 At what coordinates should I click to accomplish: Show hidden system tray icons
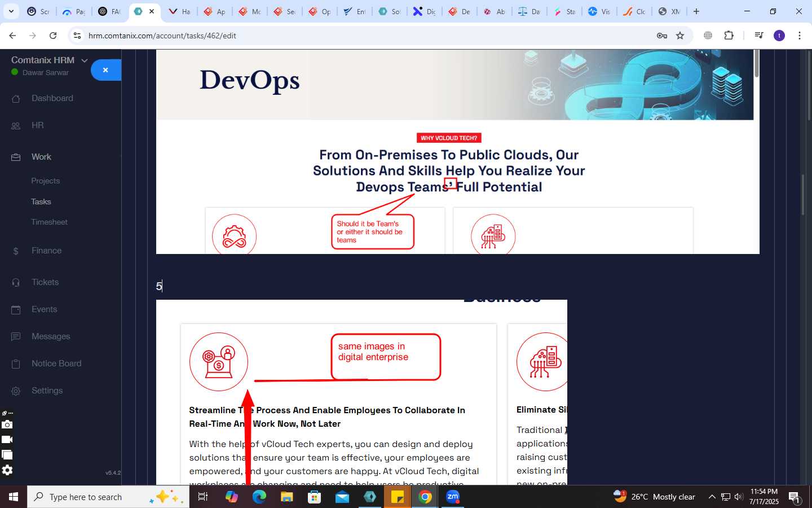712,497
